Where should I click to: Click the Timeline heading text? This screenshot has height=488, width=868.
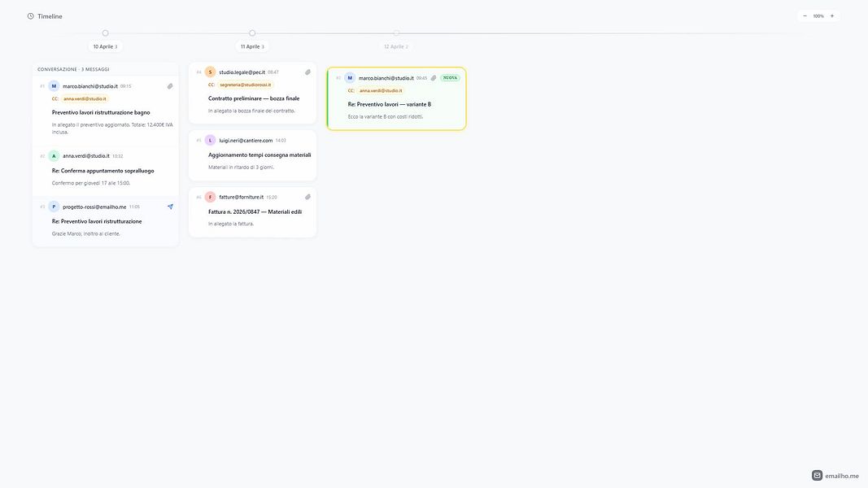click(50, 16)
